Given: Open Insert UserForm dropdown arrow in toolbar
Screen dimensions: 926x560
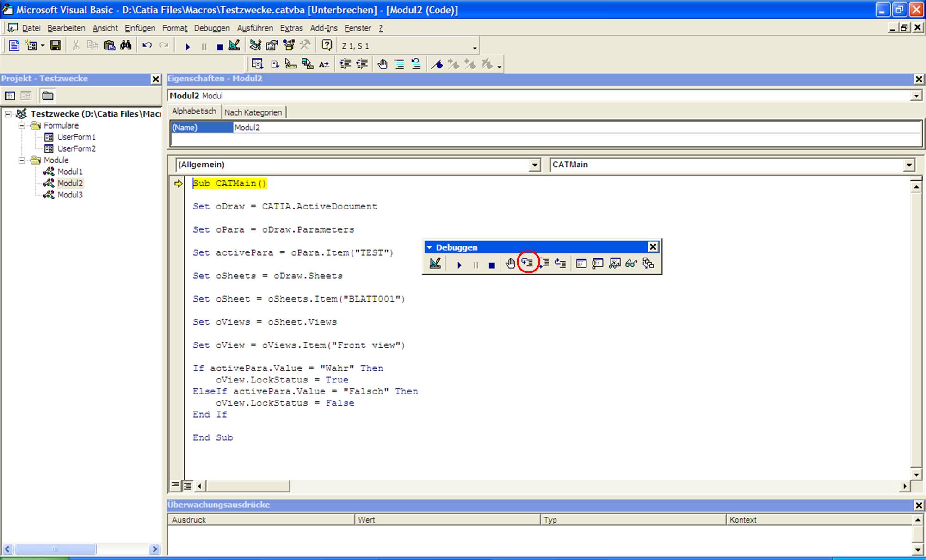Looking at the screenshot, I should [x=43, y=45].
